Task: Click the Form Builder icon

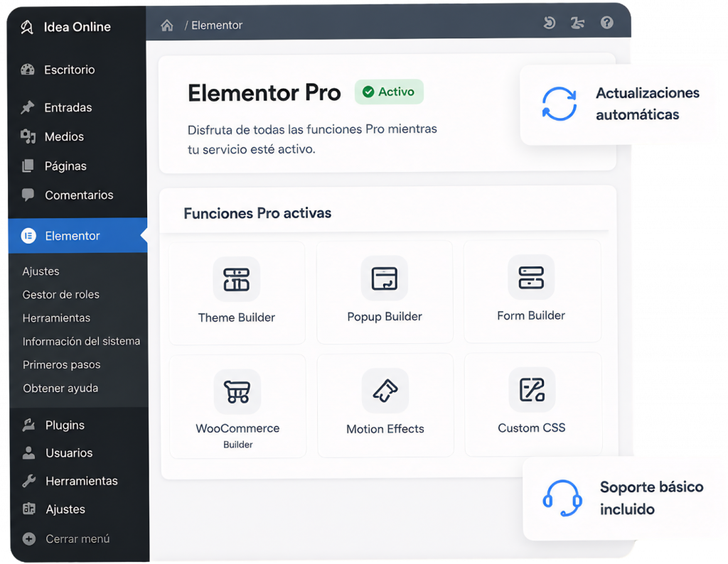Action: (531, 277)
